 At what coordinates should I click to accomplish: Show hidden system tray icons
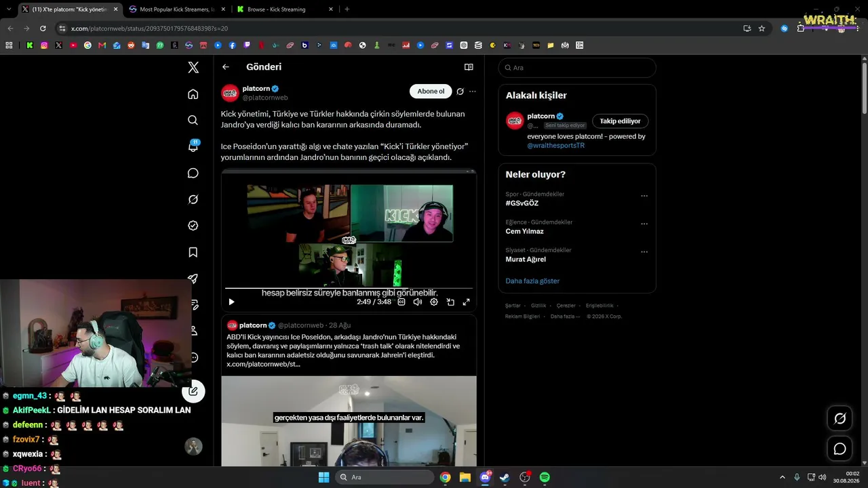(x=782, y=477)
